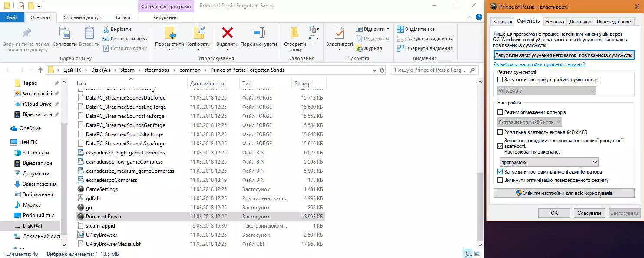Open address bar history dropdown
This screenshot has width=644, height=258.
pos(374,70)
